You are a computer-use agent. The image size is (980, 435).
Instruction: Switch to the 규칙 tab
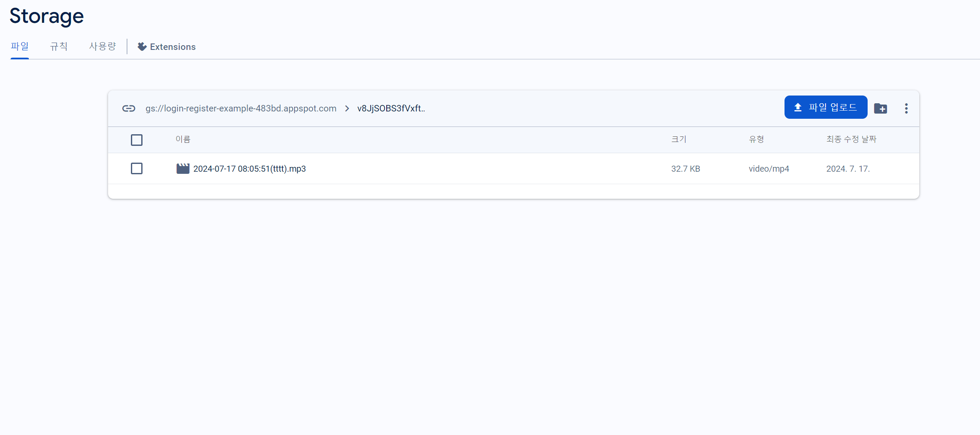59,46
